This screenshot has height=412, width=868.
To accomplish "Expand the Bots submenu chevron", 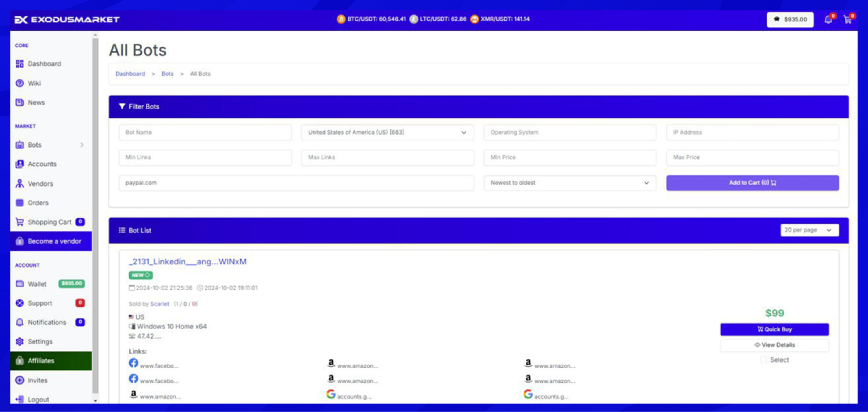I will click(x=82, y=145).
